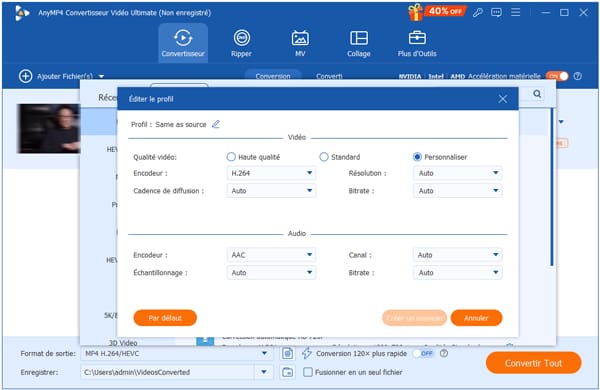Click the disabled create new profile button

[414, 318]
